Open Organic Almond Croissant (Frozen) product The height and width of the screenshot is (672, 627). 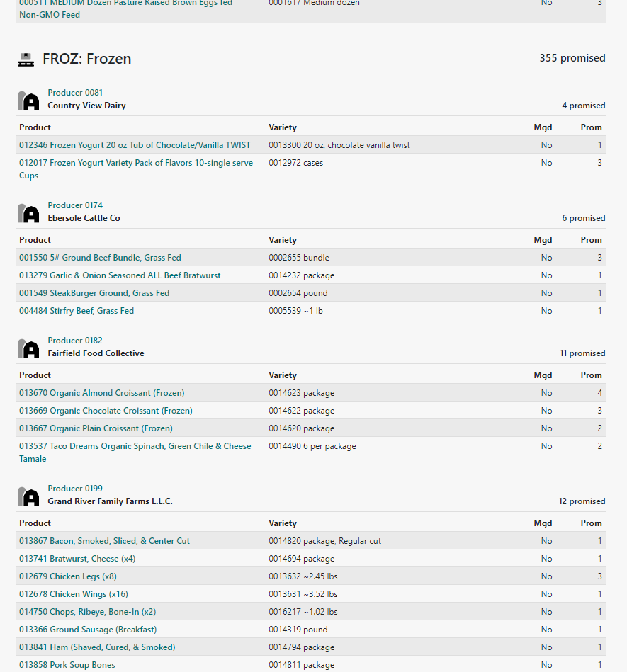(101, 393)
